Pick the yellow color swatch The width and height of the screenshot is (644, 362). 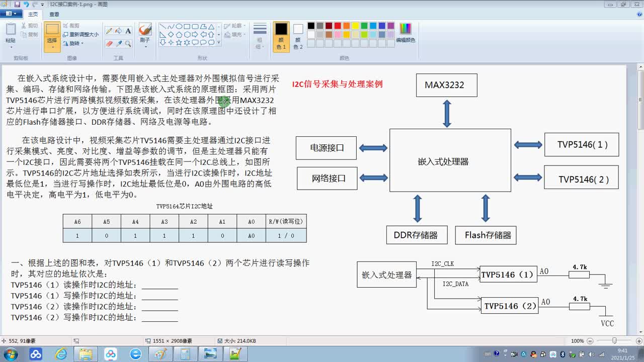coord(355,26)
